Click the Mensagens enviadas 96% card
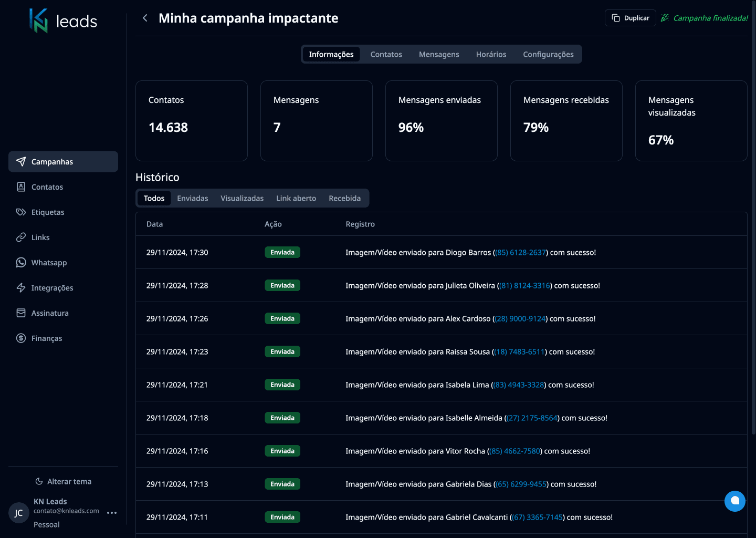The height and width of the screenshot is (538, 756). [x=442, y=121]
